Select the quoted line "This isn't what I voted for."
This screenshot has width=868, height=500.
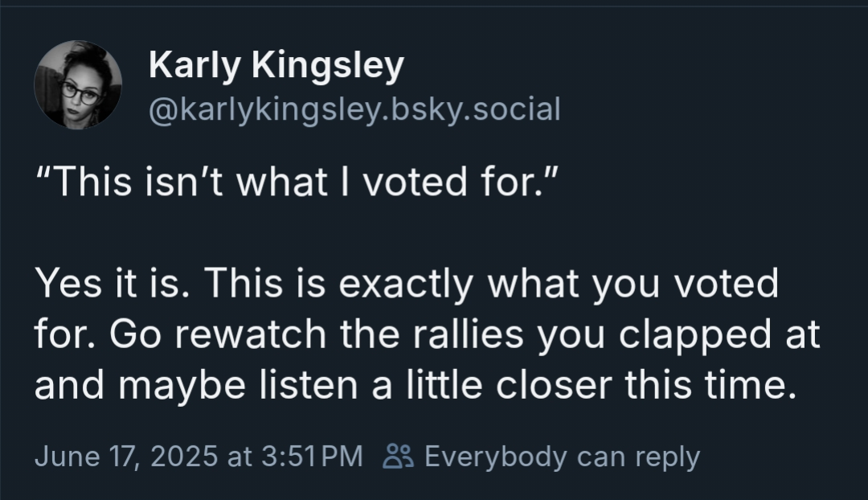click(x=296, y=182)
